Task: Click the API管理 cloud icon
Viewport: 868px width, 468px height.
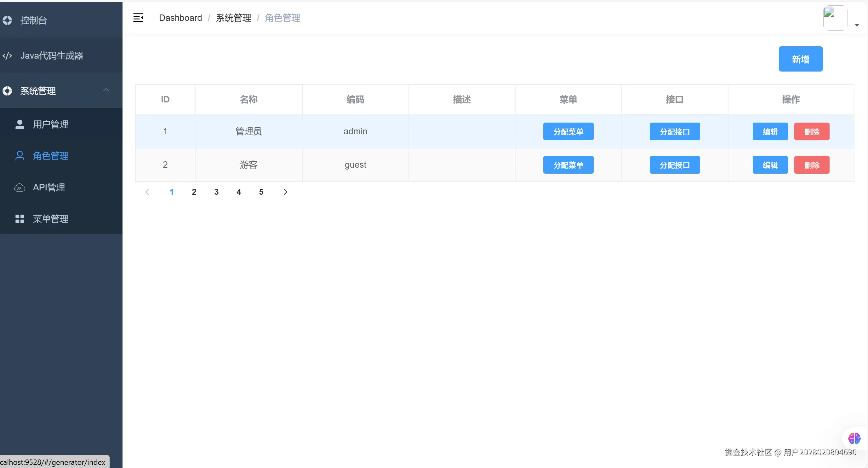Action: 20,188
